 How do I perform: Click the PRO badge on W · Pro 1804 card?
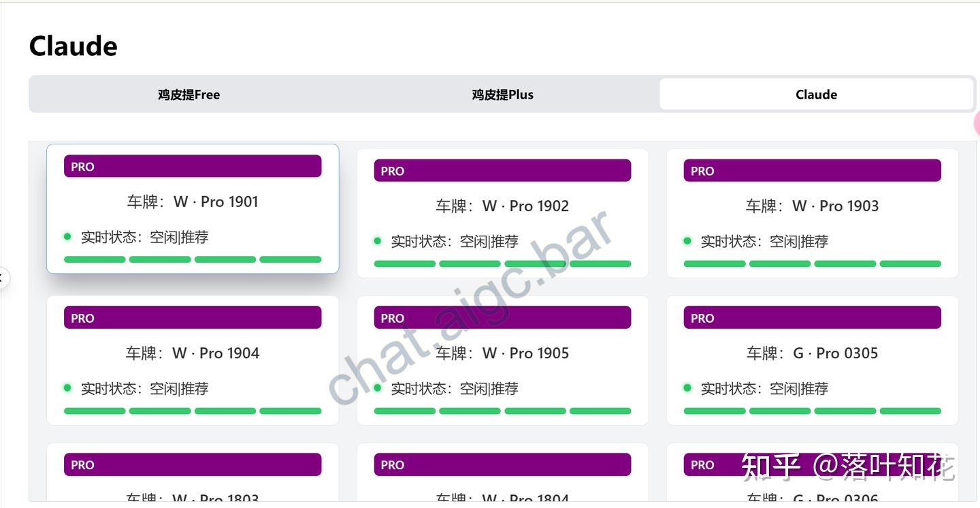[x=502, y=465]
